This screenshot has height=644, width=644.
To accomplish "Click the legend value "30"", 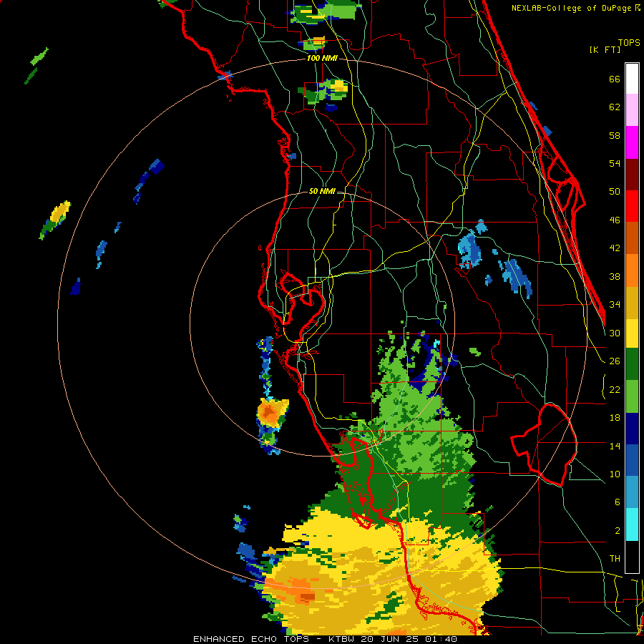I will 615,333.
